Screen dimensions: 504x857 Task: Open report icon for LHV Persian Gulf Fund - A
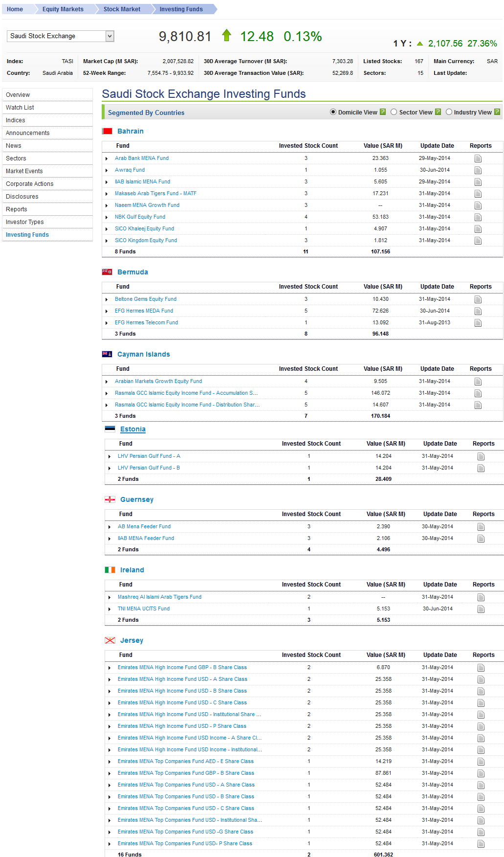click(481, 456)
